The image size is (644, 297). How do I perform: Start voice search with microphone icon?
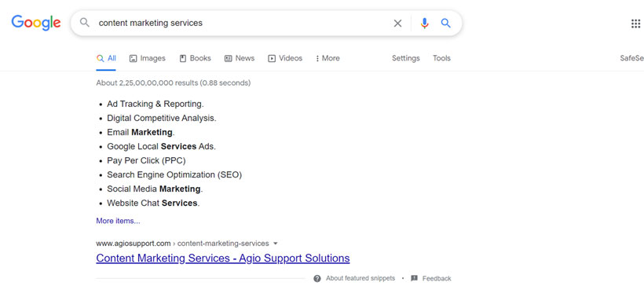click(x=424, y=24)
